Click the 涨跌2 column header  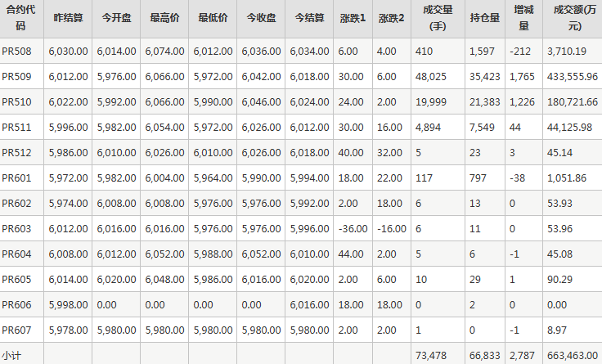[392, 18]
